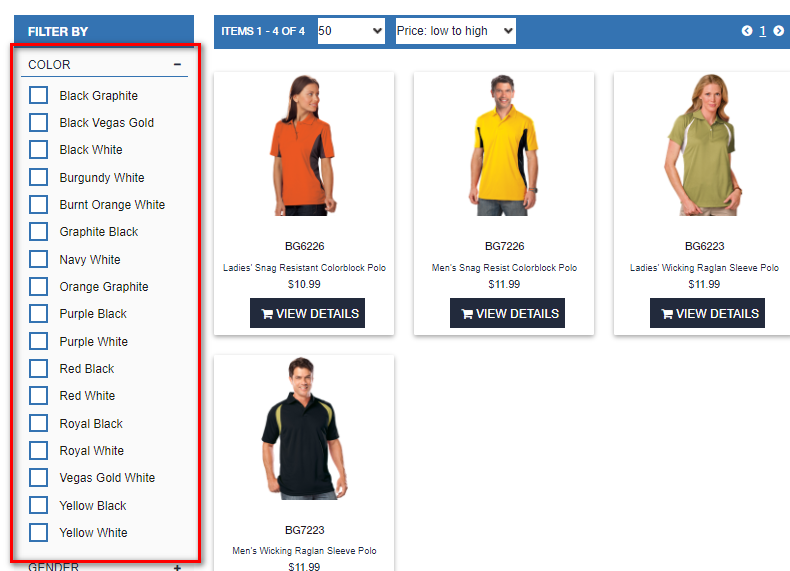Click the ITEMS 1 - 4 OF 4 label
The height and width of the screenshot is (571, 790).
263,31
